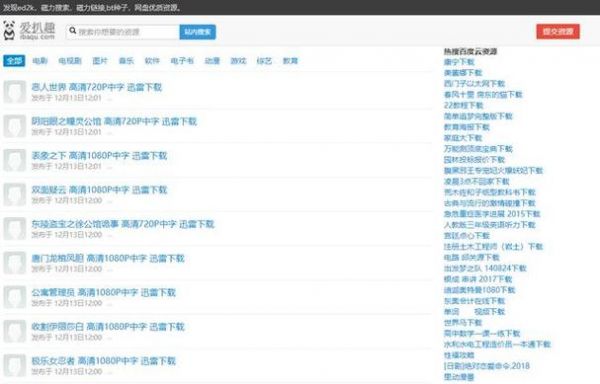
Task: Open the 公寓管理员 高清1080P link
Action: click(103, 292)
